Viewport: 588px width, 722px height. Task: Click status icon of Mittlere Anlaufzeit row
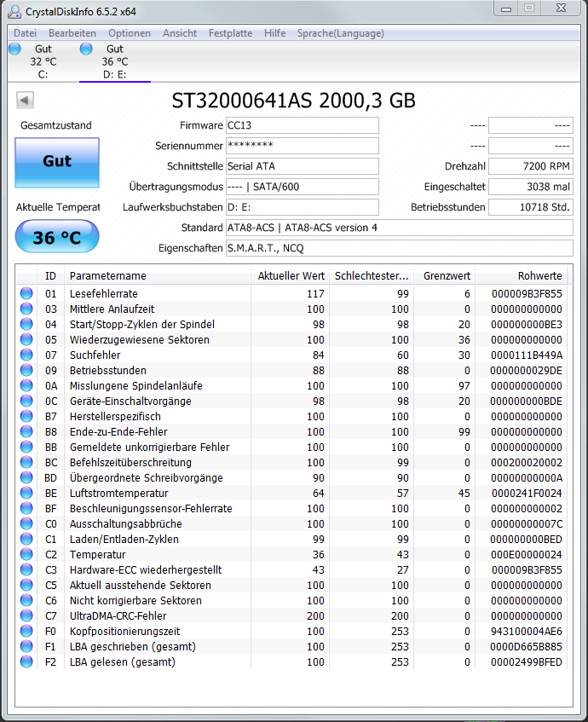click(x=26, y=309)
